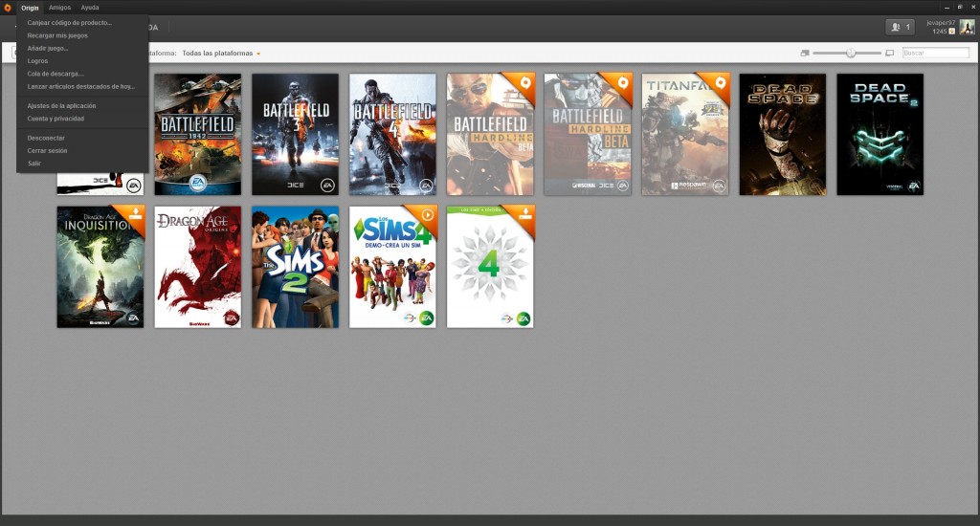The width and height of the screenshot is (980, 526).
Task: Select Los Sims 4 Demo tile
Action: click(x=392, y=267)
